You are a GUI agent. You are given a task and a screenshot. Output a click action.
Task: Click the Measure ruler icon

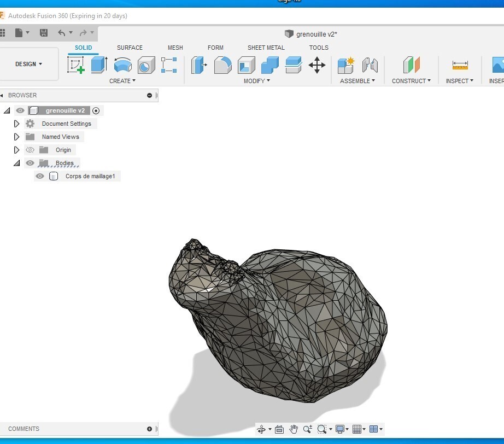(460, 65)
